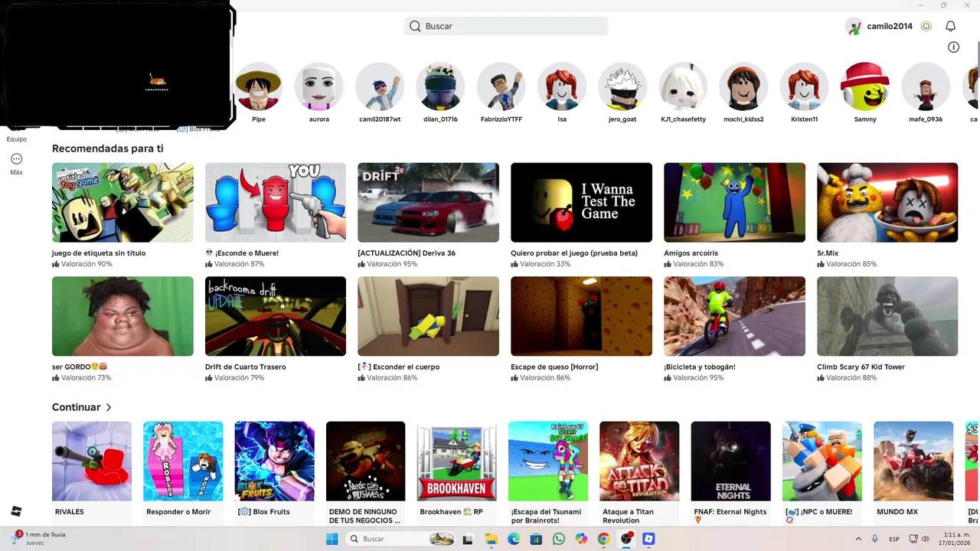Focus the Windows taskbar Buscar search box
The height and width of the screenshot is (551, 980).
[x=400, y=539]
